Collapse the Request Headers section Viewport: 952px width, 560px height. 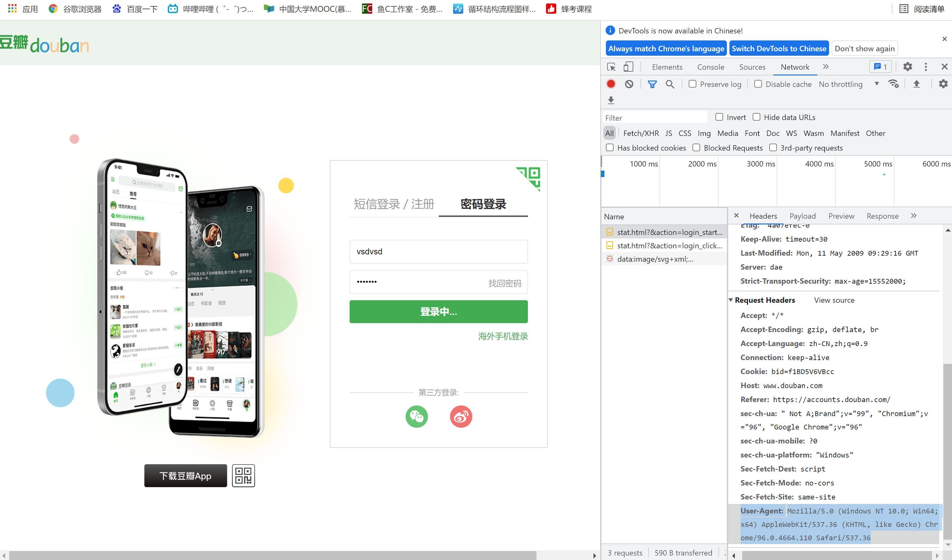(731, 300)
